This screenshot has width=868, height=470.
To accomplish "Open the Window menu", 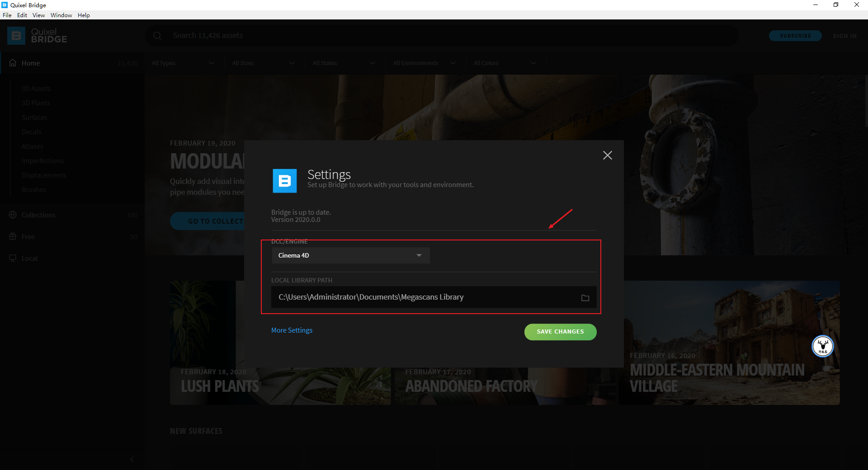I will [x=61, y=15].
